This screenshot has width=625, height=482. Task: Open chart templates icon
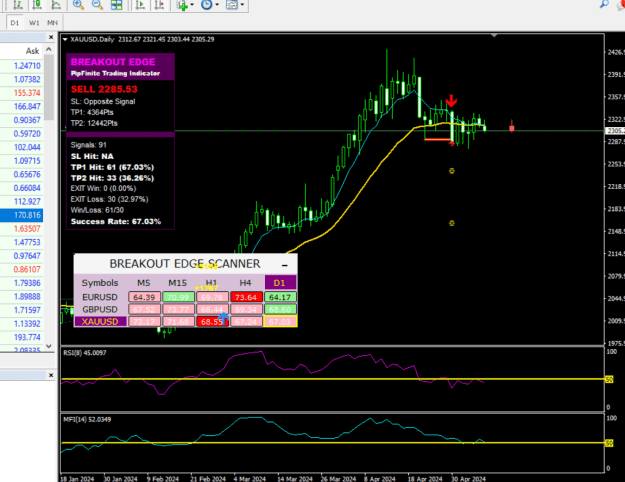click(x=232, y=5)
